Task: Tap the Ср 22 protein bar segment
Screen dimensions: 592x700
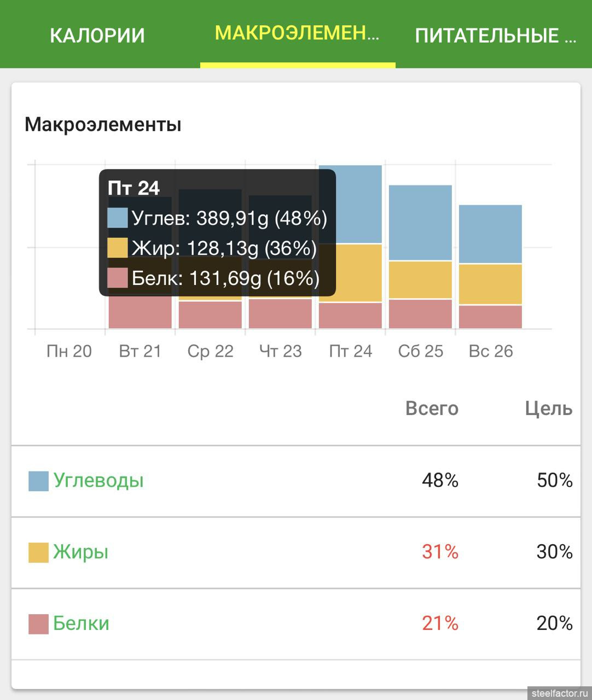Action: [210, 315]
